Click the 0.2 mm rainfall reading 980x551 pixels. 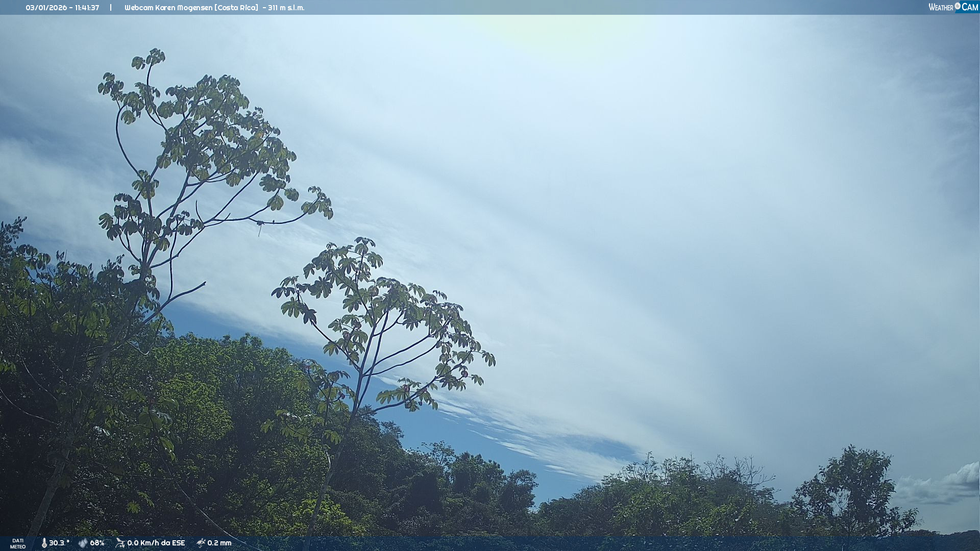(x=219, y=543)
